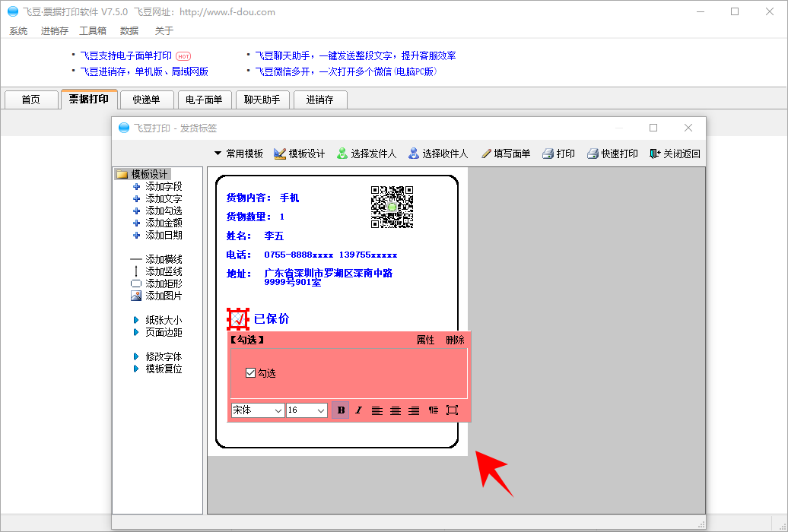This screenshot has width=788, height=532.
Task: Select the red checkmark box beside 已保价
Action: pyautogui.click(x=238, y=319)
